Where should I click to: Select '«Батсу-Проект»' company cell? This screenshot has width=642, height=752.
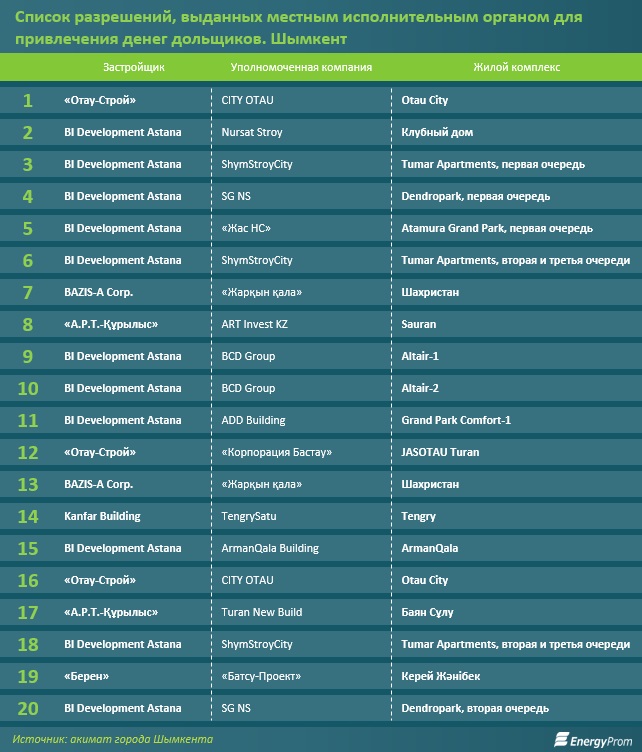(261, 676)
